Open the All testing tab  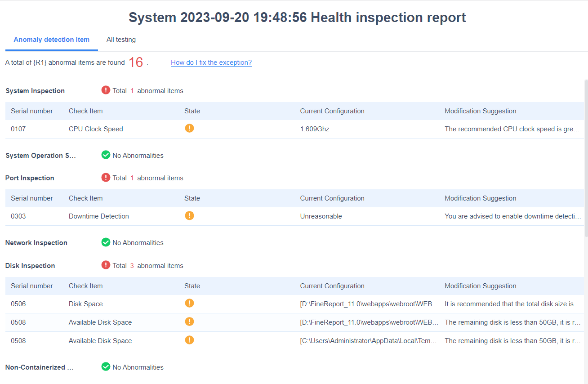tap(121, 40)
